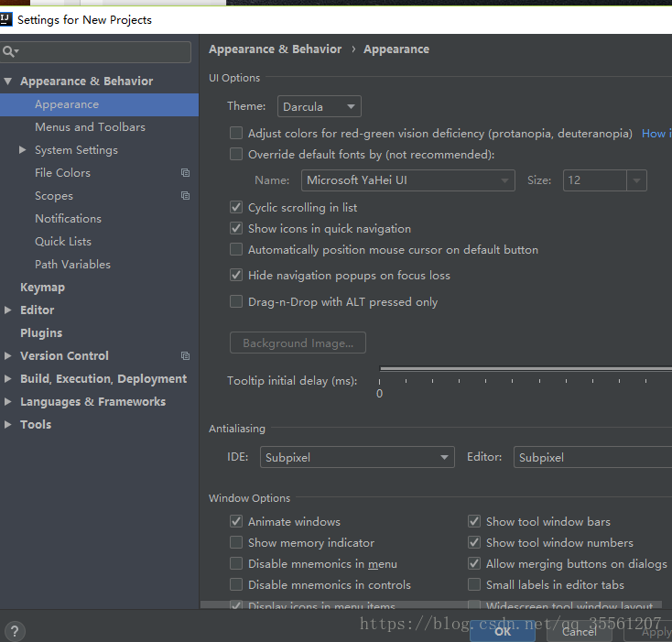Enable Show memory indicator
This screenshot has height=642, width=672.
236,542
